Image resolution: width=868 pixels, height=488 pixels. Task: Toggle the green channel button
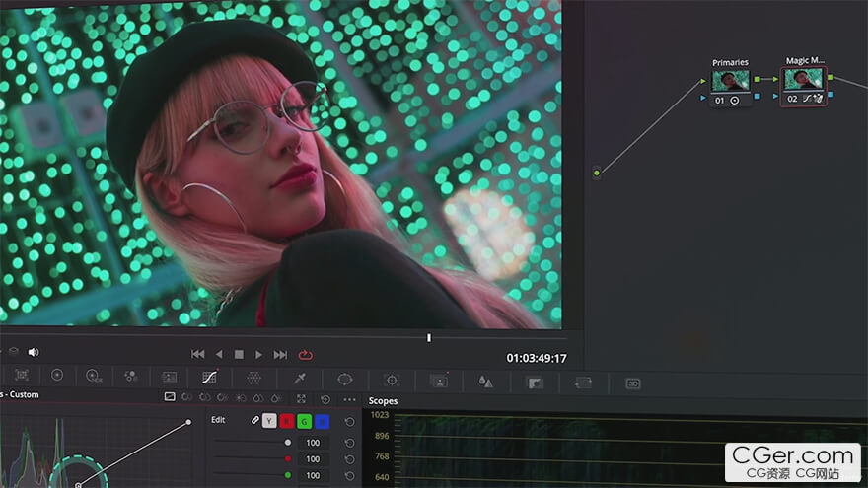304,422
